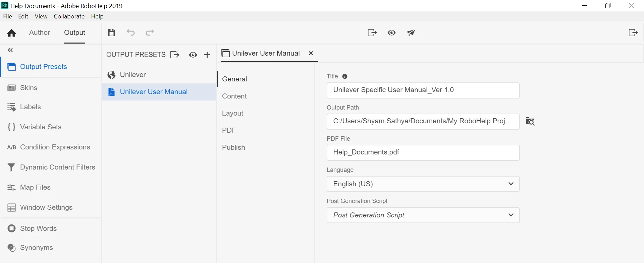Select the Publish settings tab
Viewport: 644px width, 263px height.
point(233,147)
